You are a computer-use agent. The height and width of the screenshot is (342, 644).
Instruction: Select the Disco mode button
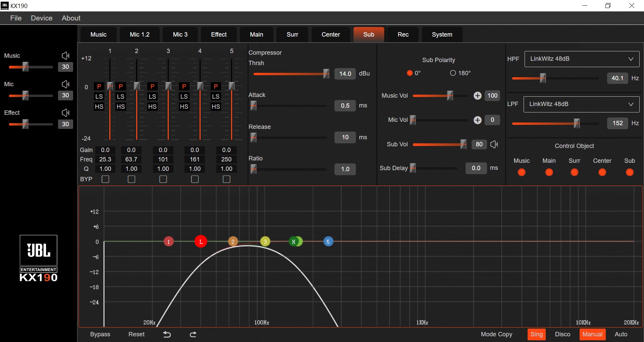point(562,334)
